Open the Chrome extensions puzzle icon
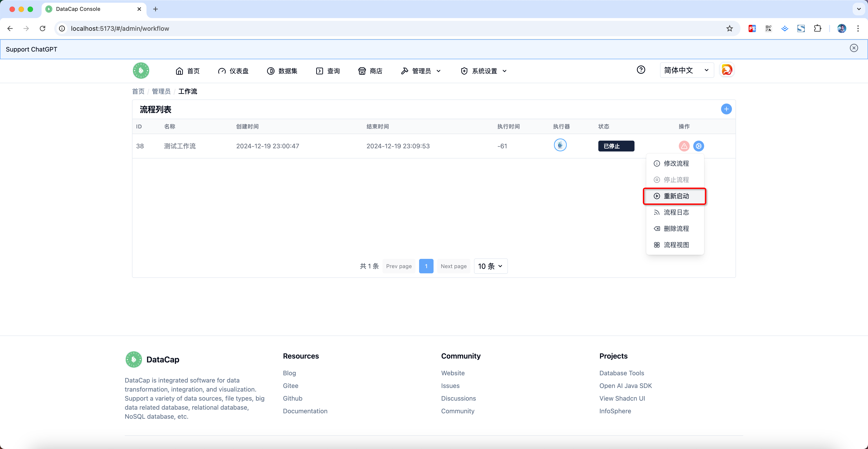Viewport: 868px width, 449px height. click(817, 29)
